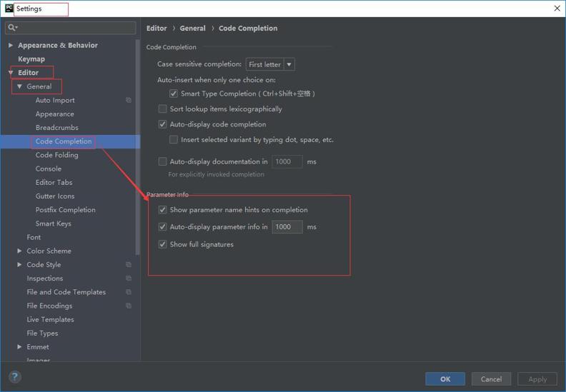This screenshot has height=392, width=566.
Task: Open Auto Import settings page
Action: pos(55,100)
